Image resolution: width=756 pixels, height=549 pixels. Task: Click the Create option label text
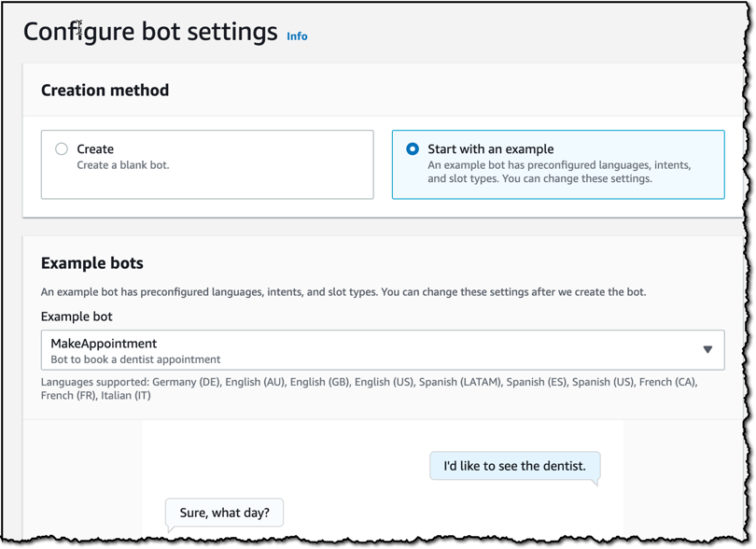point(95,149)
